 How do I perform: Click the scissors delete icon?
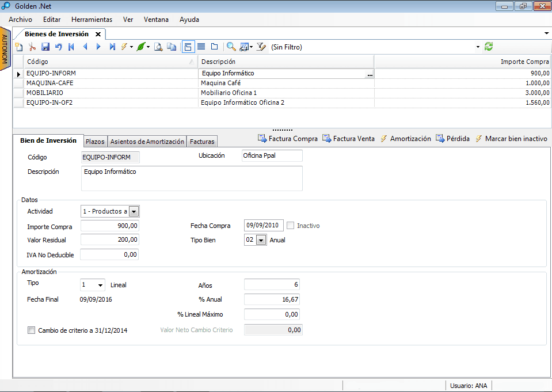[x=32, y=47]
